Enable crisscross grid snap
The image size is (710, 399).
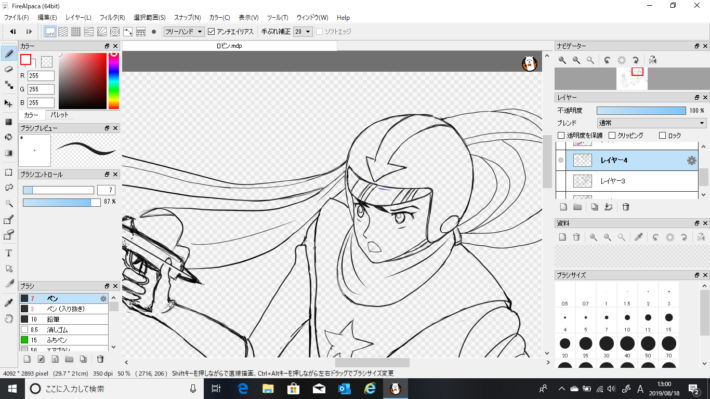76,32
